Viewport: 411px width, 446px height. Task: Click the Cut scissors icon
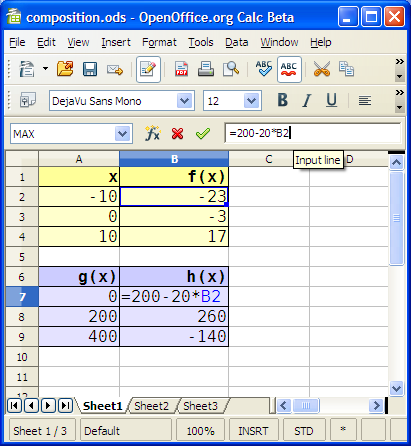[x=322, y=69]
